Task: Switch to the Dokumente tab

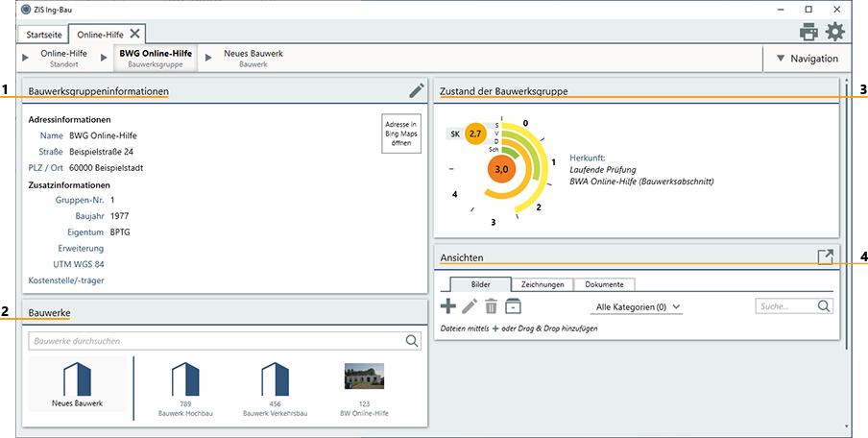Action: [x=605, y=284]
